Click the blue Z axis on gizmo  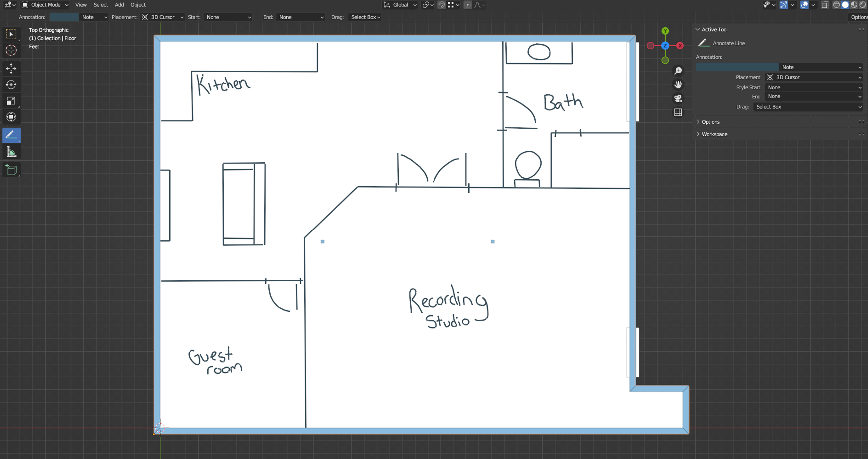(665, 46)
